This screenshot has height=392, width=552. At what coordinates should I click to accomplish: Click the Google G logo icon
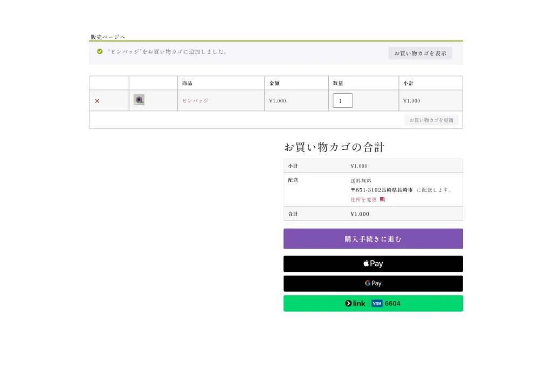(368, 283)
